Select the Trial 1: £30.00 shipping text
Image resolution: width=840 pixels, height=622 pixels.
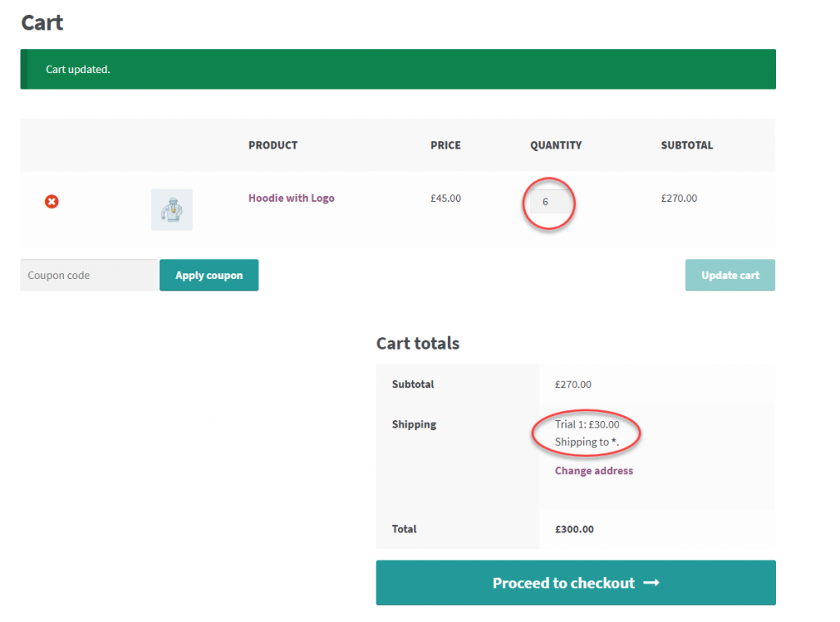tap(587, 425)
